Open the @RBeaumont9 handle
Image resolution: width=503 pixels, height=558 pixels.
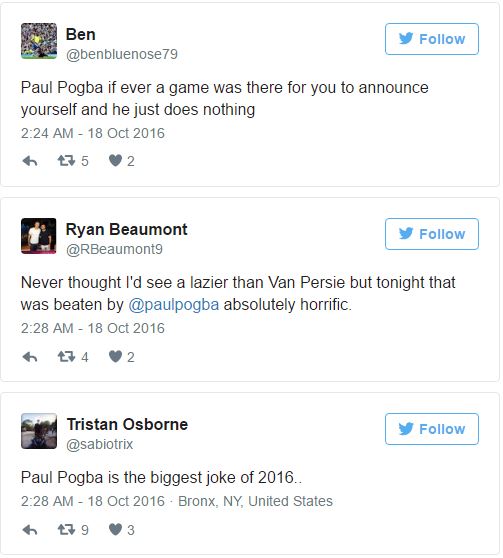(114, 249)
